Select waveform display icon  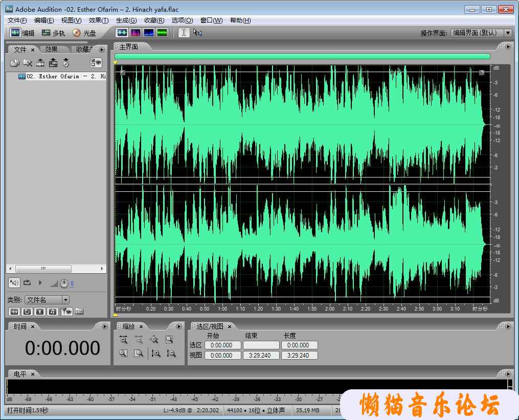click(122, 32)
